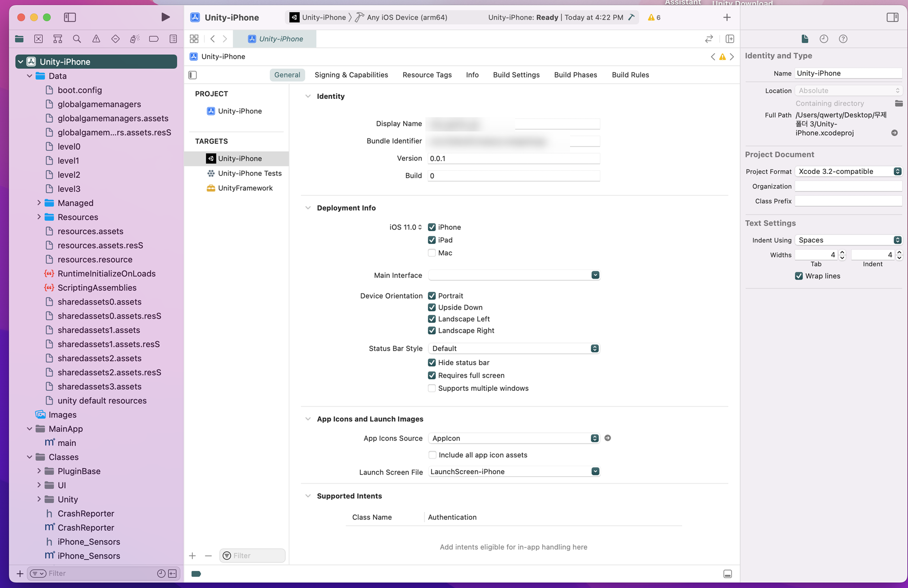
Task: Click the Version text field
Action: coord(513,158)
